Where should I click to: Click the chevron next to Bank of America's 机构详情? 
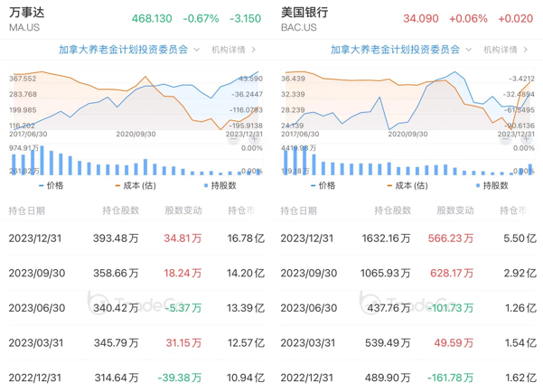[526, 50]
